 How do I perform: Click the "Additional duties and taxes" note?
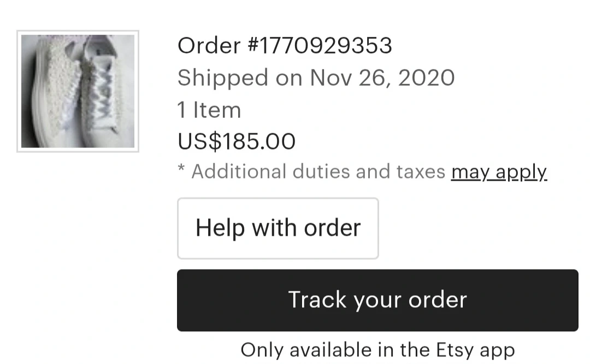pos(318,172)
